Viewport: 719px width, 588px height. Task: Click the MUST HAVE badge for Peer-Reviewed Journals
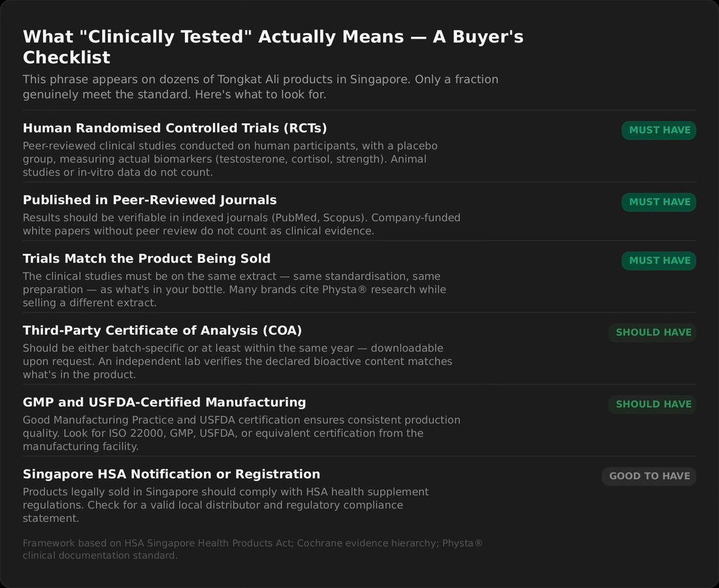coord(658,202)
